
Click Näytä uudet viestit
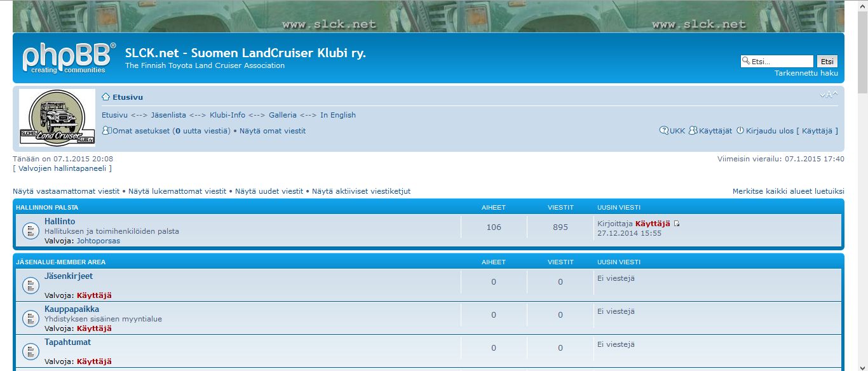[269, 191]
